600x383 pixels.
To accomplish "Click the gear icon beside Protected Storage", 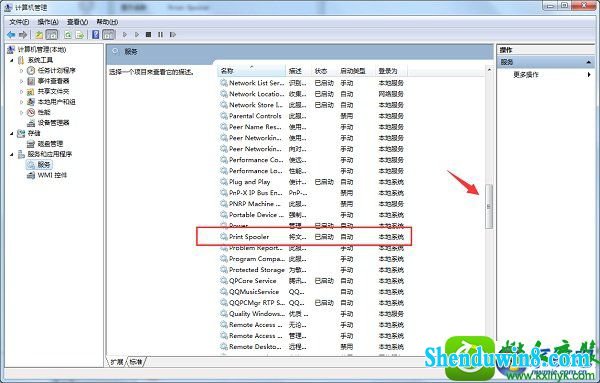I will [x=223, y=270].
